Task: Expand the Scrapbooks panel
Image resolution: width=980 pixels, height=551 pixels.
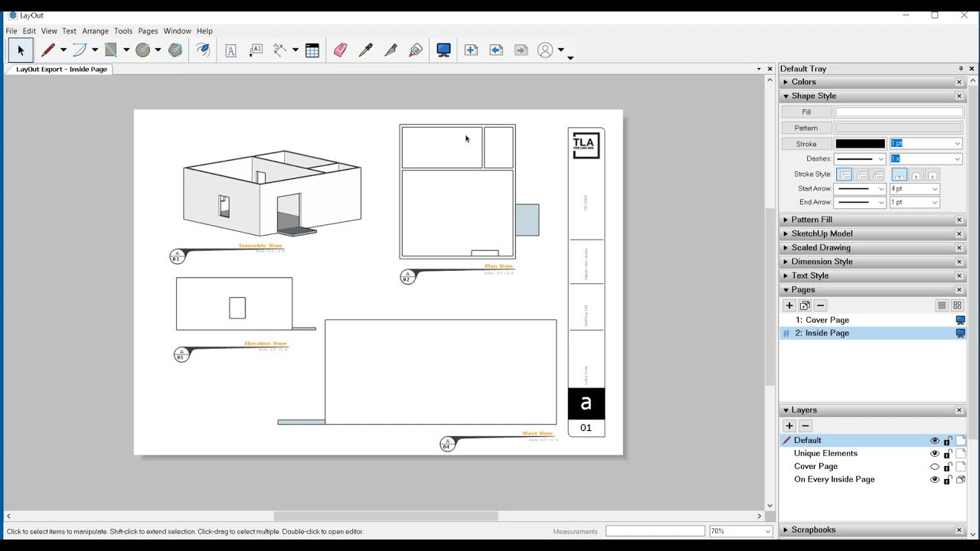Action: (786, 530)
